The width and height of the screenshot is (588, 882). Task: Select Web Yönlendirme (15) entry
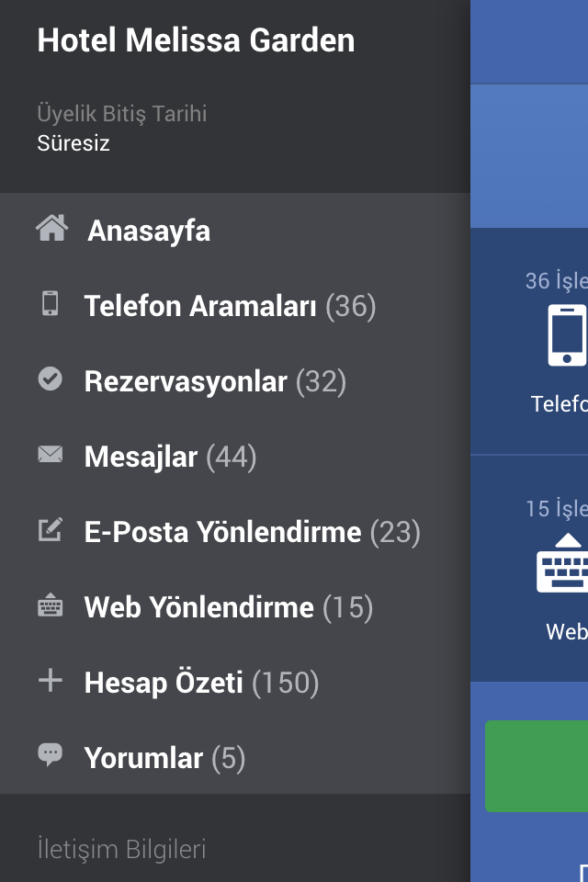[234, 607]
